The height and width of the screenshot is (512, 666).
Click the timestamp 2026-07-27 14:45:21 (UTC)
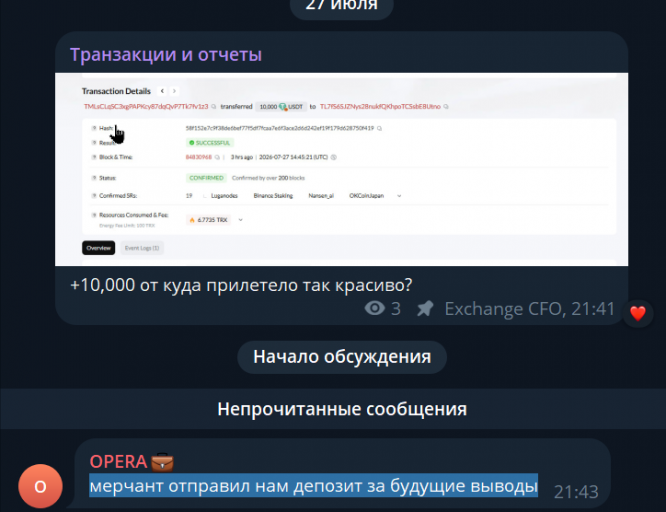pyautogui.click(x=293, y=157)
